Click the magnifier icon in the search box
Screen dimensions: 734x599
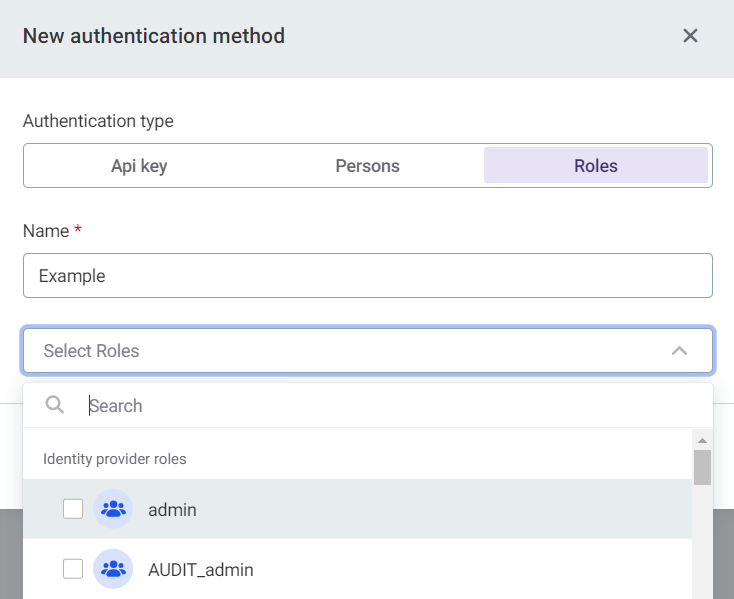[56, 405]
